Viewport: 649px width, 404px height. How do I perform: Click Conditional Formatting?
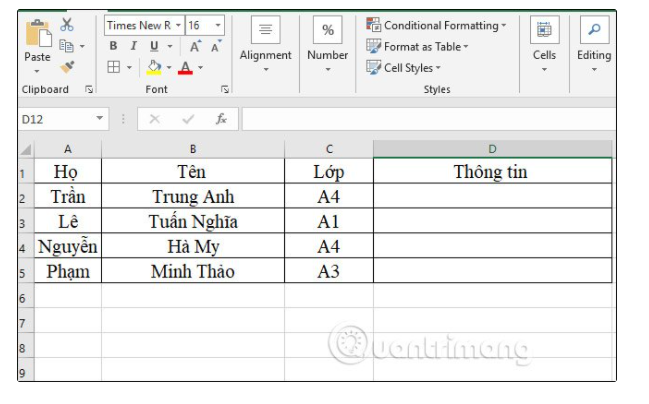pyautogui.click(x=436, y=25)
